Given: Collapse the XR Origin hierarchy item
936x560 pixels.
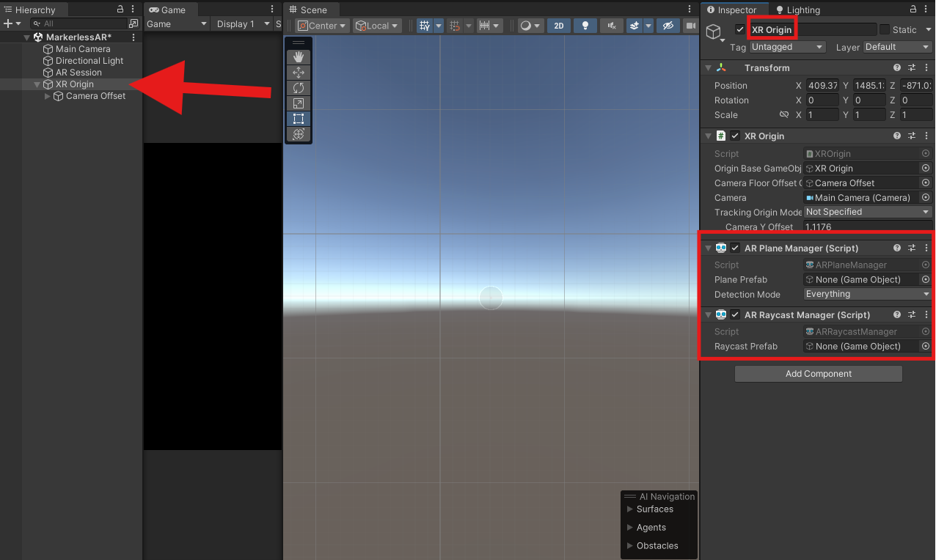Looking at the screenshot, I should 37,84.
